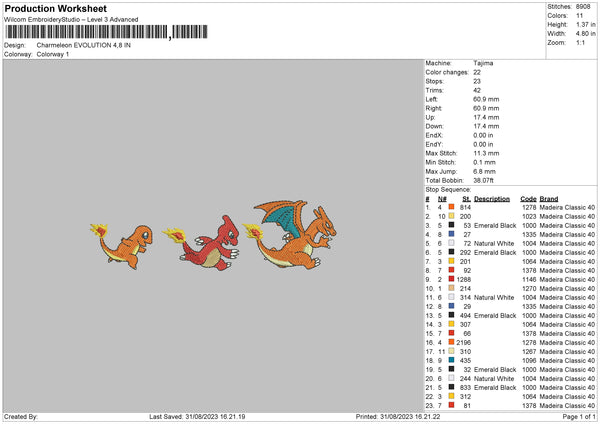Click the 'Page 1 of 1' footer text
Viewport: 600px width, 424px height.
click(x=579, y=417)
